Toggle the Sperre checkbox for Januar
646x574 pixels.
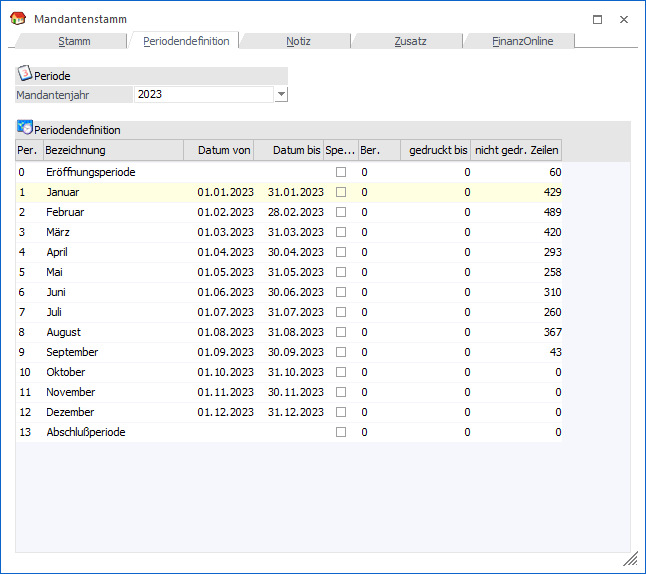(341, 192)
